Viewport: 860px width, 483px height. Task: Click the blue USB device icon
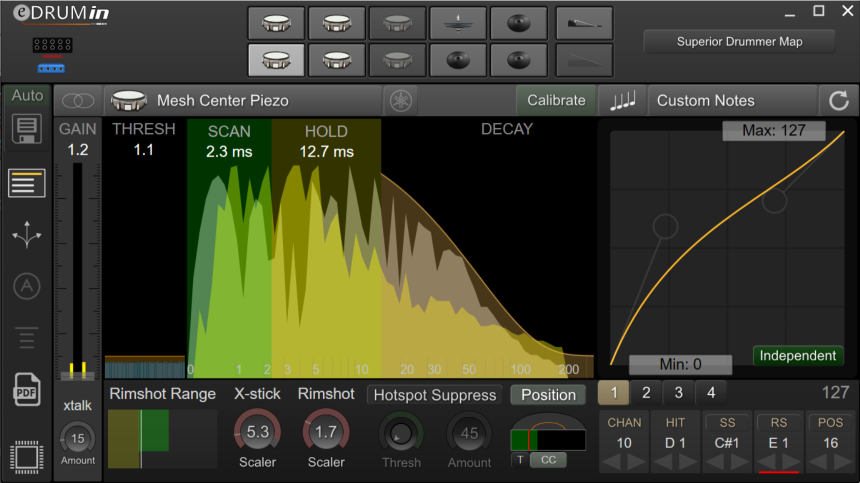point(51,69)
